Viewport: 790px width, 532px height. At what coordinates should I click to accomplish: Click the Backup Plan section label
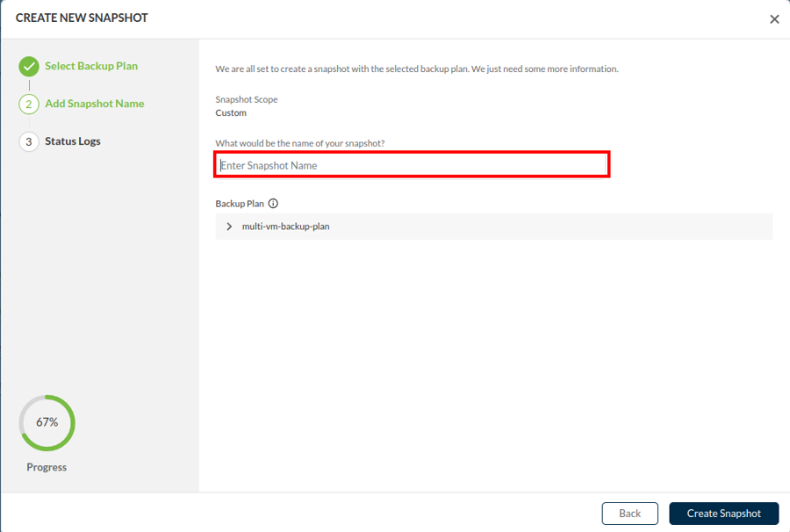[240, 204]
